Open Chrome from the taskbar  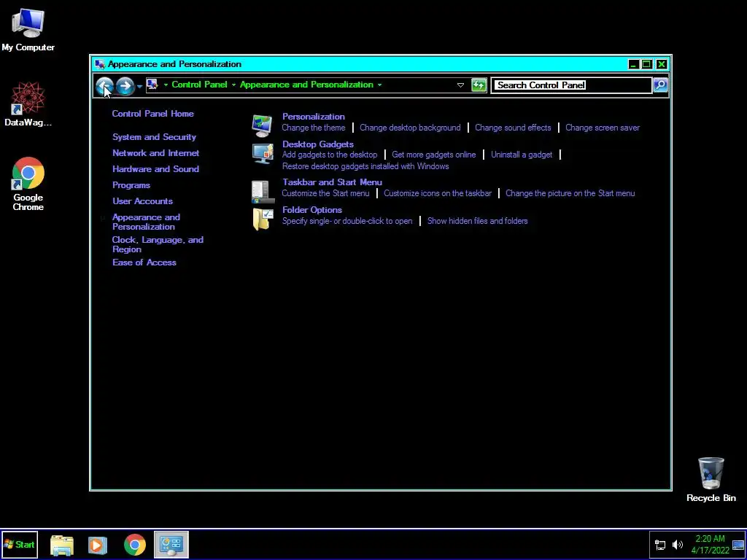pos(135,545)
